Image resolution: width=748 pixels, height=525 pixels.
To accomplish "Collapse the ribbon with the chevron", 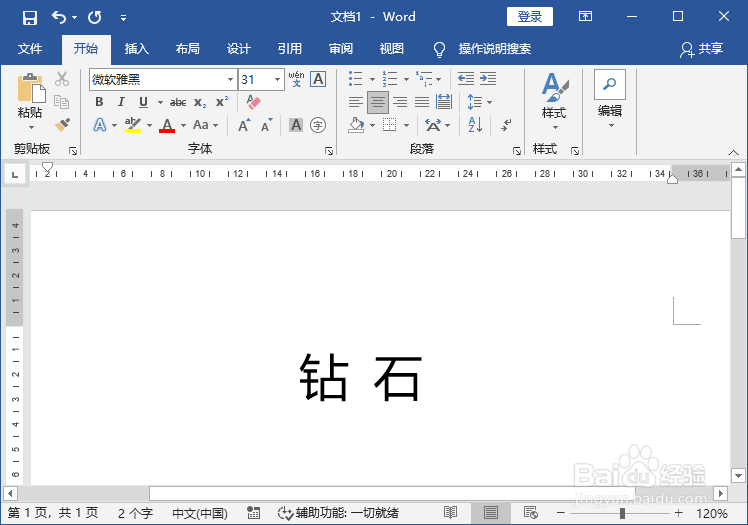I will pos(733,153).
